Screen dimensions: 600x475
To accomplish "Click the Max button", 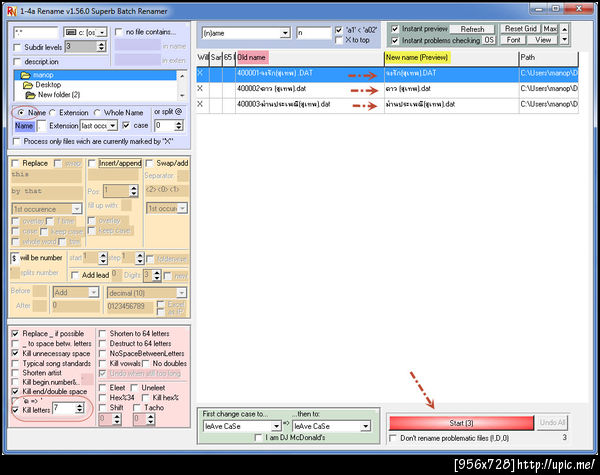I will tap(550, 29).
